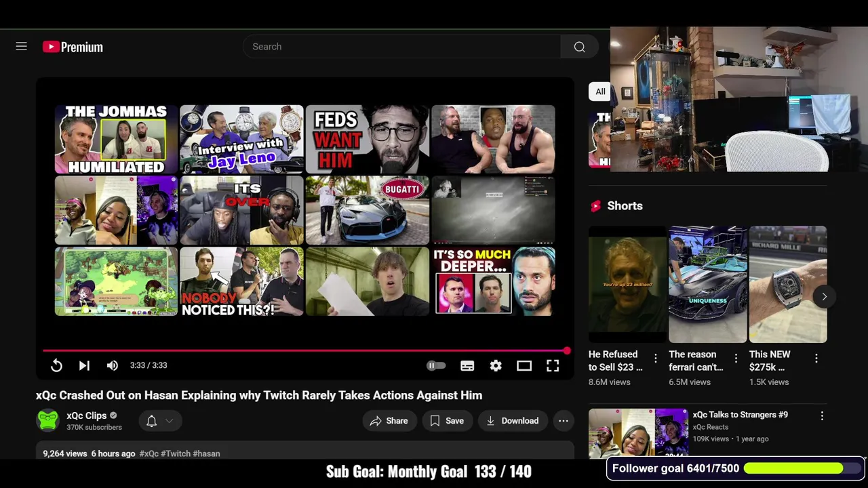Image resolution: width=868 pixels, height=488 pixels.
Task: Click the progress bar scrubber handle
Action: [x=567, y=350]
